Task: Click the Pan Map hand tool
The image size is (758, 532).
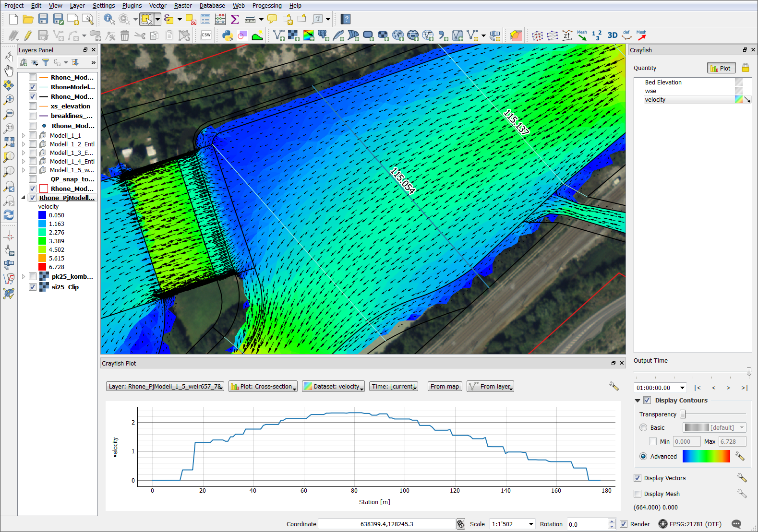Action: [x=9, y=71]
